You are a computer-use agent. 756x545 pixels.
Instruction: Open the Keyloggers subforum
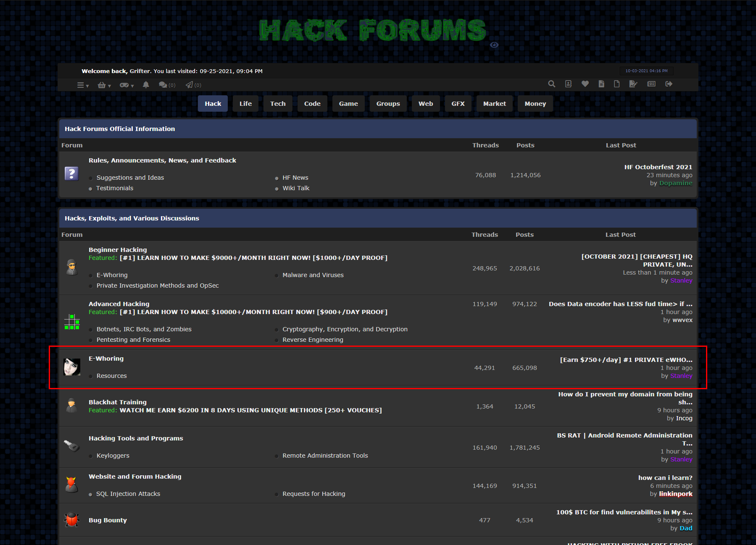click(113, 456)
